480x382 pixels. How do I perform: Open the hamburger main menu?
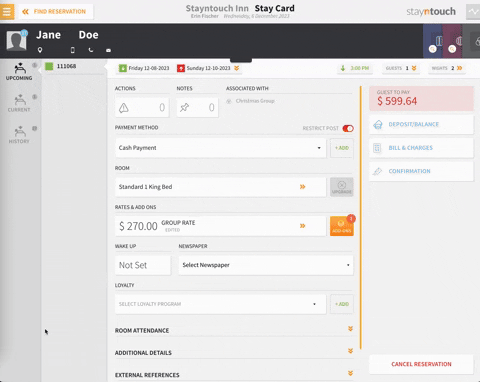click(x=7, y=11)
